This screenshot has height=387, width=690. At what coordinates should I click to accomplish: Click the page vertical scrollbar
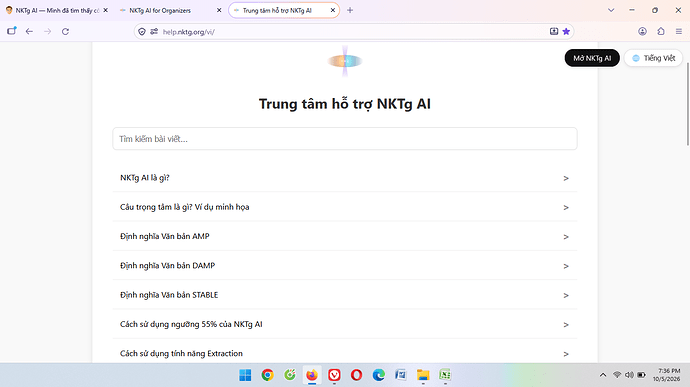click(688, 104)
